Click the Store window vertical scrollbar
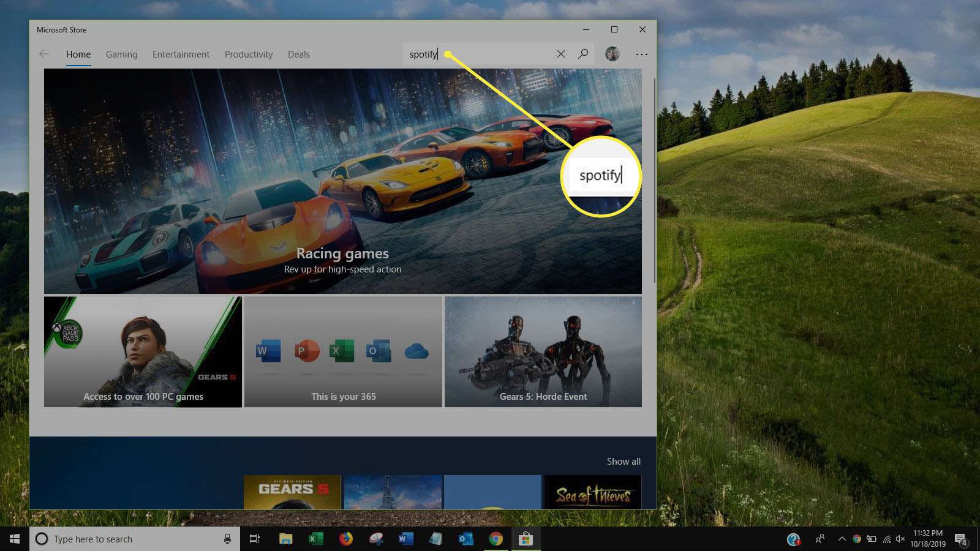The width and height of the screenshot is (980, 551). point(654,181)
